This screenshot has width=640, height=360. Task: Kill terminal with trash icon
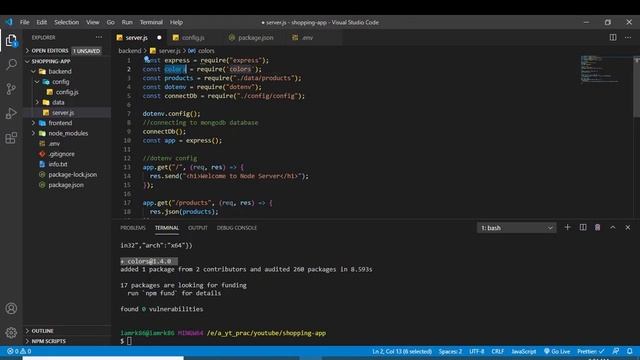click(598, 227)
